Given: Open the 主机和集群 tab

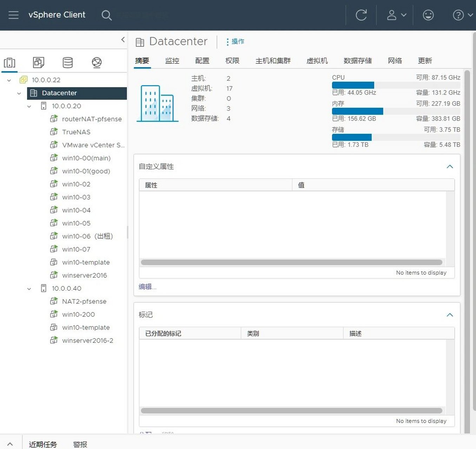Looking at the screenshot, I should click(x=273, y=61).
